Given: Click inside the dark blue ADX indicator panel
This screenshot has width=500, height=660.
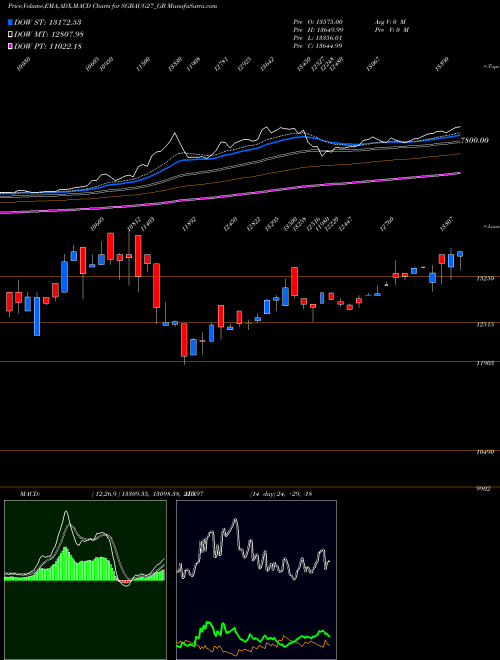Looking at the screenshot, I should coord(256,580).
